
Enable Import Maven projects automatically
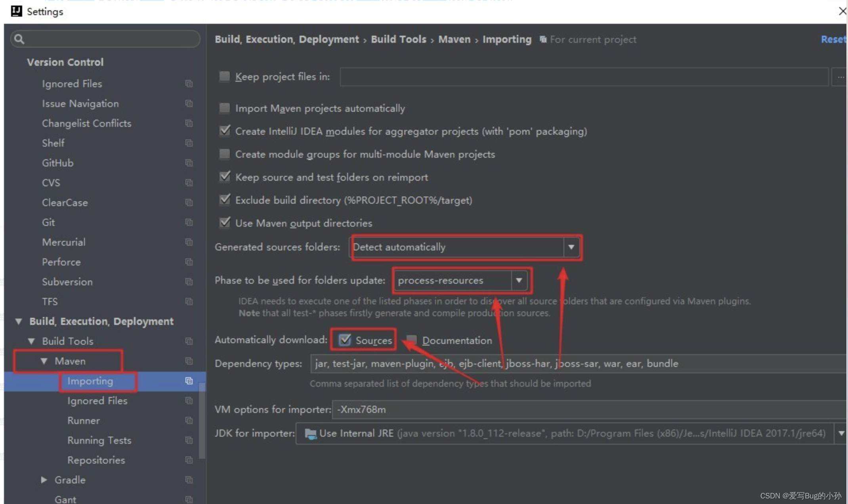[225, 108]
